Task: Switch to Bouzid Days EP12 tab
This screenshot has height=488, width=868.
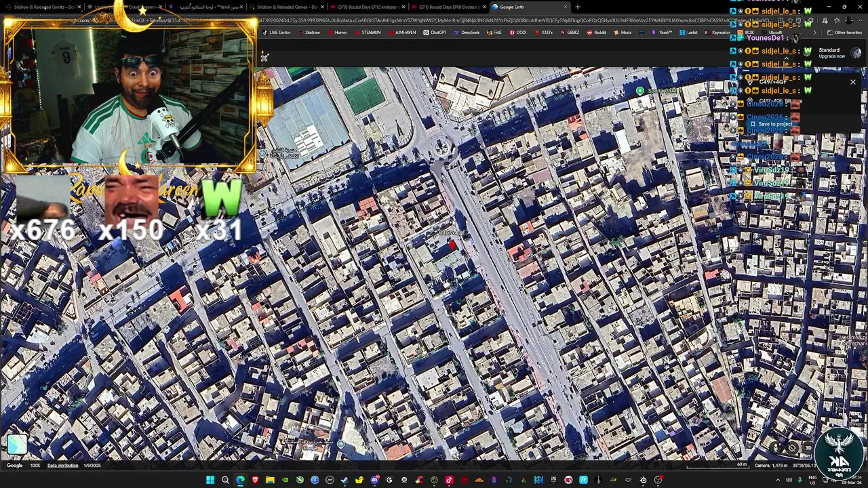Action: [x=367, y=7]
